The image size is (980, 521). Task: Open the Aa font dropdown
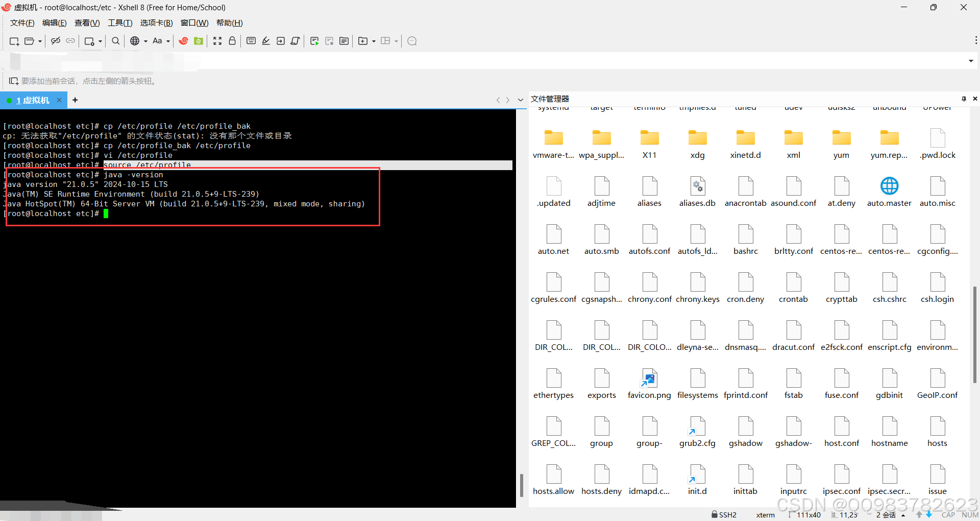(158, 41)
